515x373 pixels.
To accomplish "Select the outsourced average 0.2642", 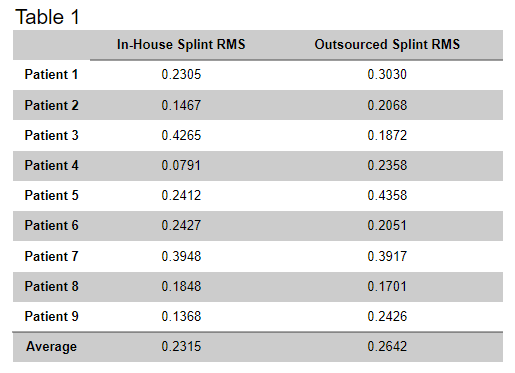I will click(387, 346).
